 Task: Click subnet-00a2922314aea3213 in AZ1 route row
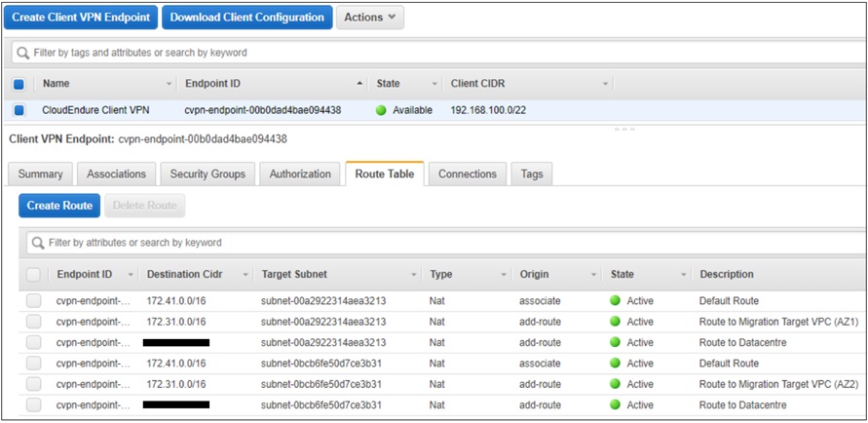tap(323, 322)
